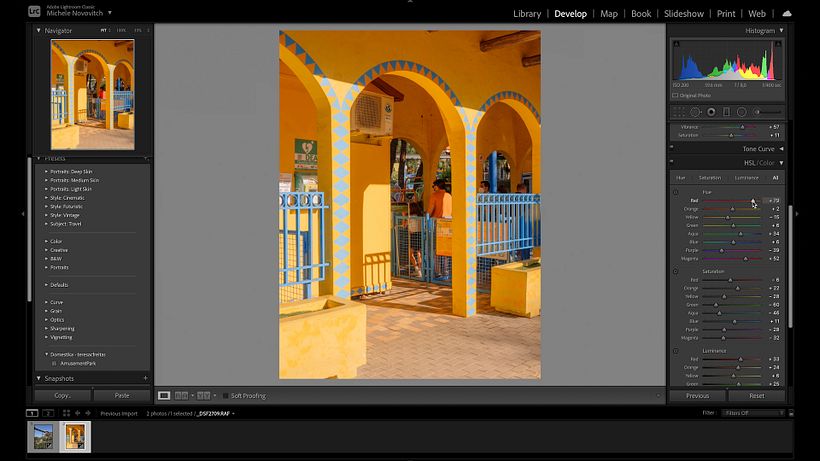Image resolution: width=820 pixels, height=461 pixels.
Task: Expand the Tone Curve panel
Action: click(781, 149)
